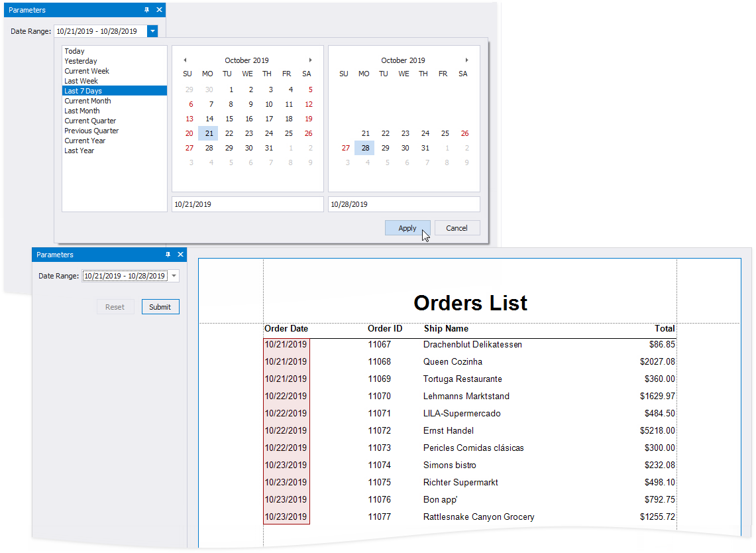The width and height of the screenshot is (756, 553).
Task: Choose the Current Month preset
Action: (x=87, y=101)
